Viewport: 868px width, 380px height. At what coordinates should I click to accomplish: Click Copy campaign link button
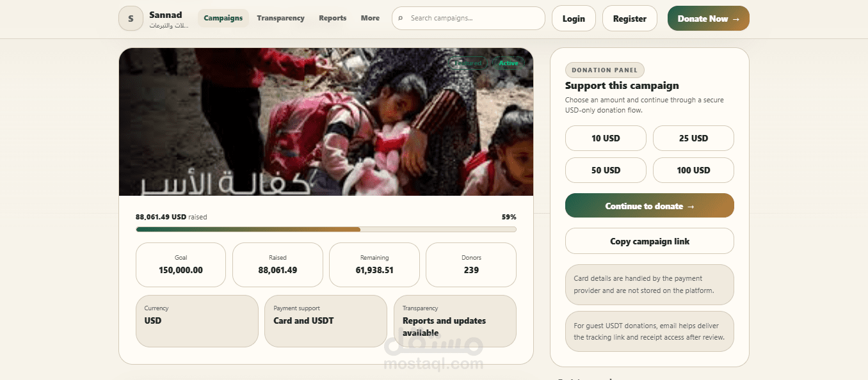click(650, 241)
